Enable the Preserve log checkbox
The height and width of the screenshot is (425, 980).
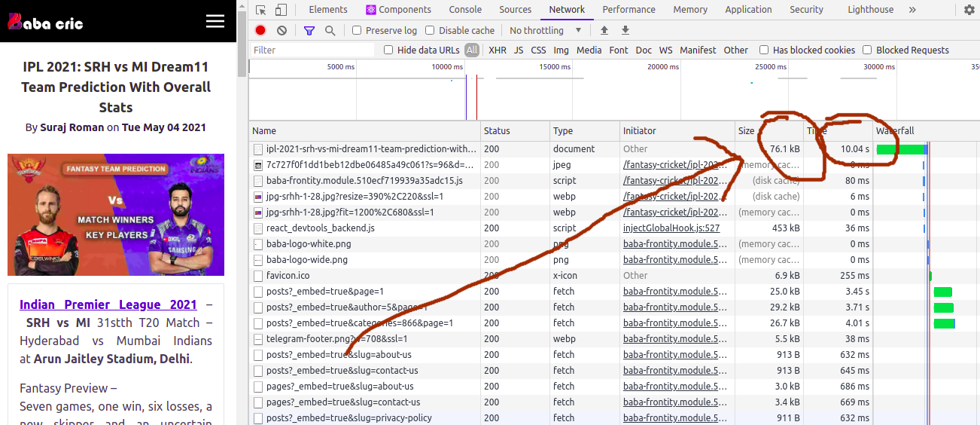coord(357,31)
